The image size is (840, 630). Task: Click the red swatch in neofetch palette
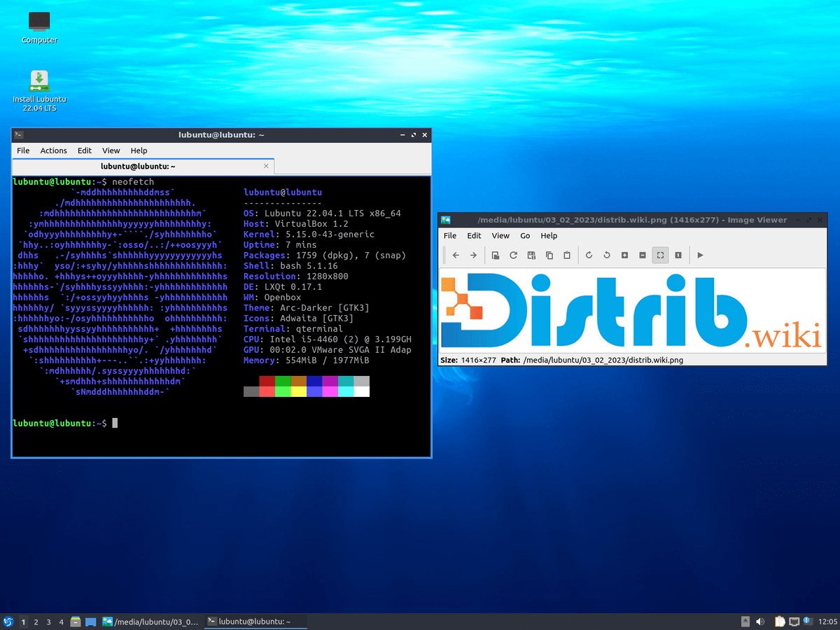267,381
